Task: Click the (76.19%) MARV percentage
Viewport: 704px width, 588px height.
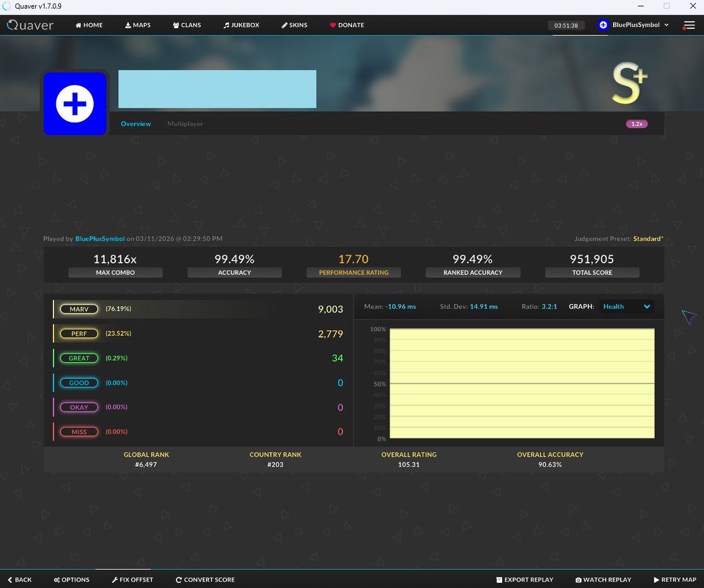Action: coord(119,309)
